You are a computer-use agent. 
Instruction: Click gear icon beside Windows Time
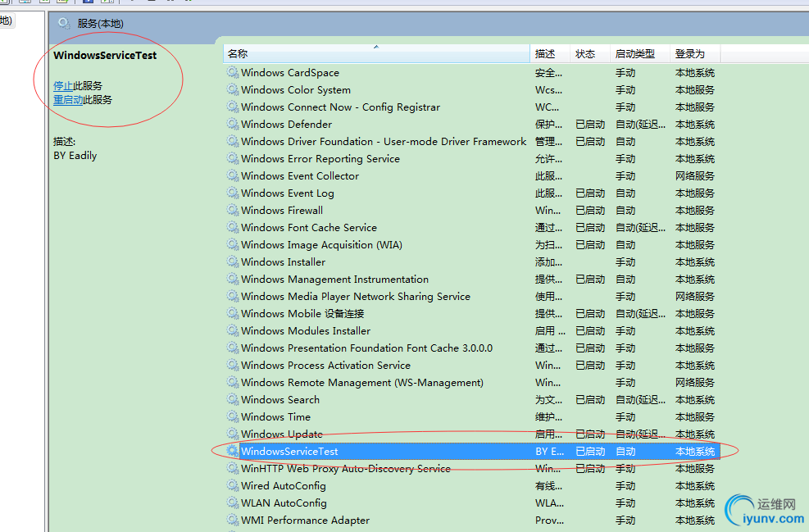point(233,417)
